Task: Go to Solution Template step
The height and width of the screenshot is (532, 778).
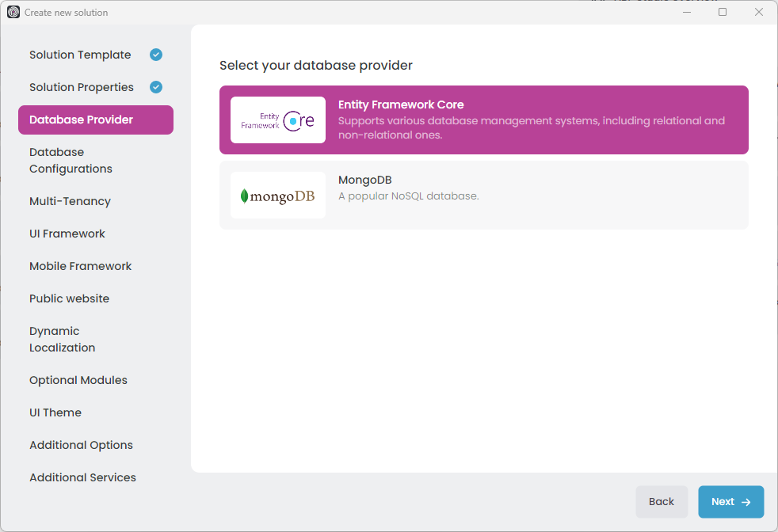Action: click(x=80, y=55)
